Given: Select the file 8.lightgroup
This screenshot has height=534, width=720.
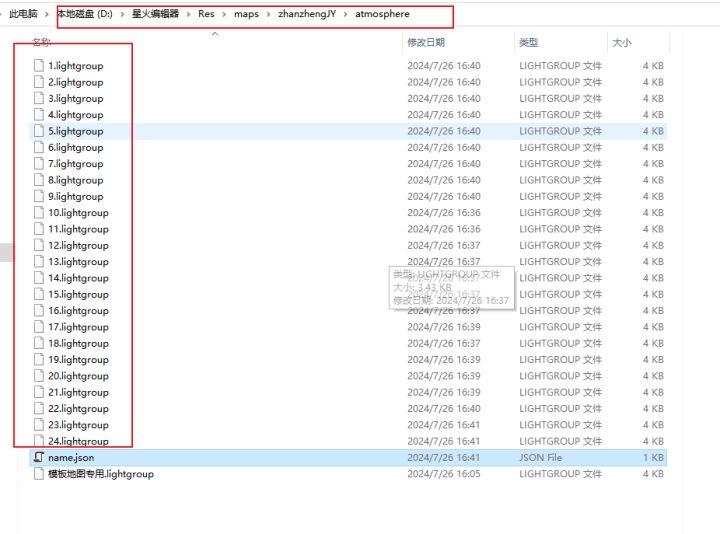Looking at the screenshot, I should pyautogui.click(x=76, y=180).
